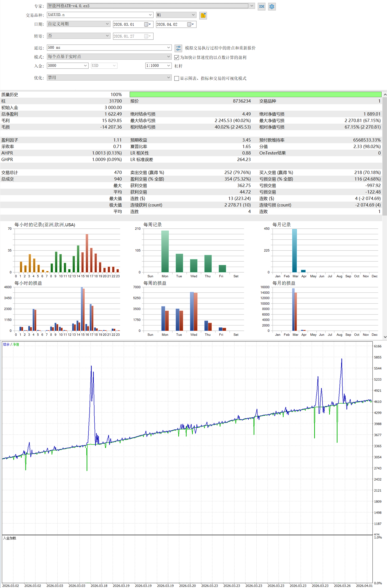Screen dimensions: 387x588
Task: Select the 毛利 value 15 829.85
Action: pyautogui.click(x=112, y=121)
